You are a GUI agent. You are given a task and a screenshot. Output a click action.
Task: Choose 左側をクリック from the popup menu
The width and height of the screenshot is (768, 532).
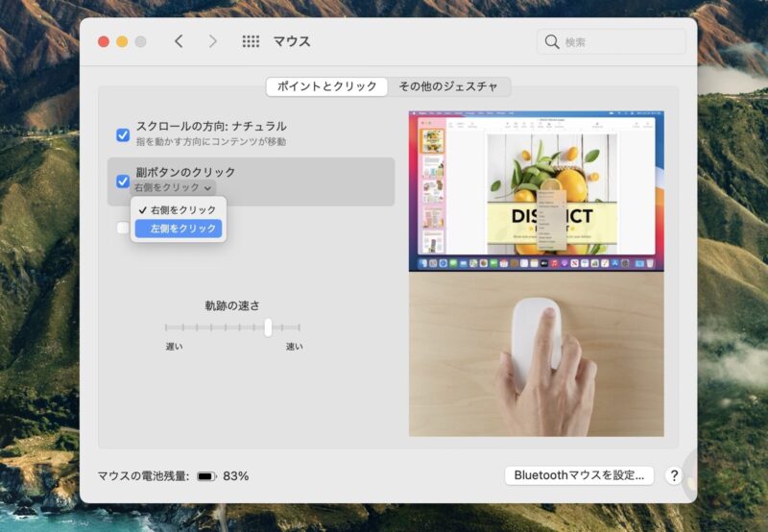179,229
